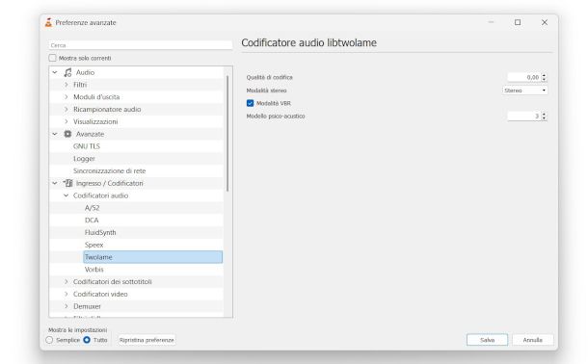The image size is (588, 364).
Task: Click the Avanzate gear icon
Action: point(67,134)
